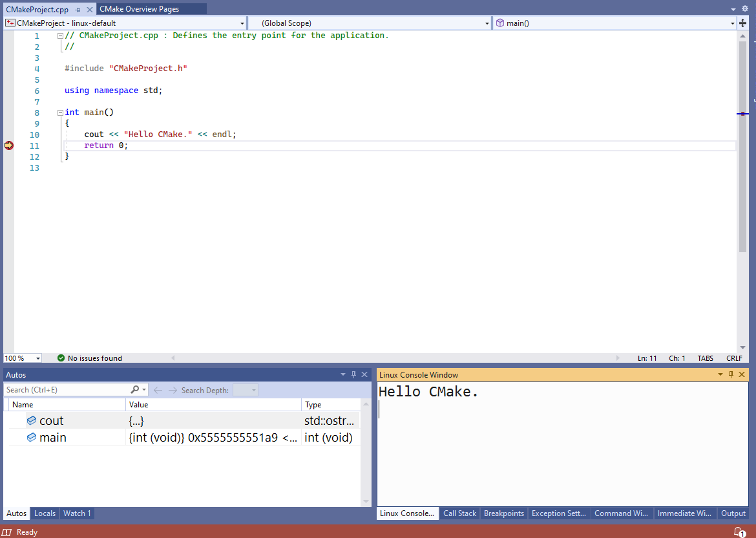Pin the Autos window with its pin icon
The width and height of the screenshot is (756, 538).
353,374
